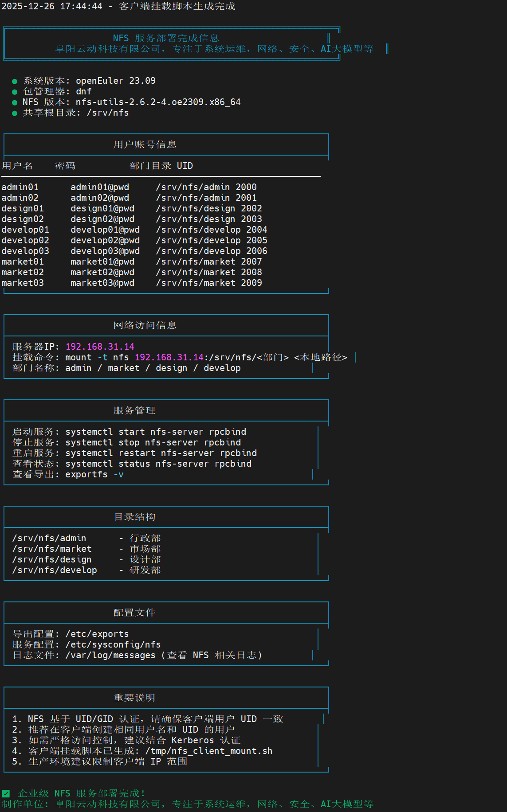Click 'systemctl status nfs-server rpcbind' command
Image resolution: width=507 pixels, height=812 pixels.
point(158,464)
